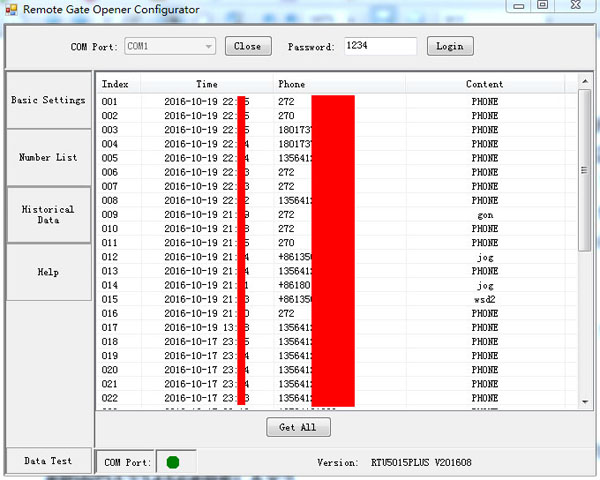
Task: Open the COM Port dropdown showing COM1
Action: coord(170,46)
